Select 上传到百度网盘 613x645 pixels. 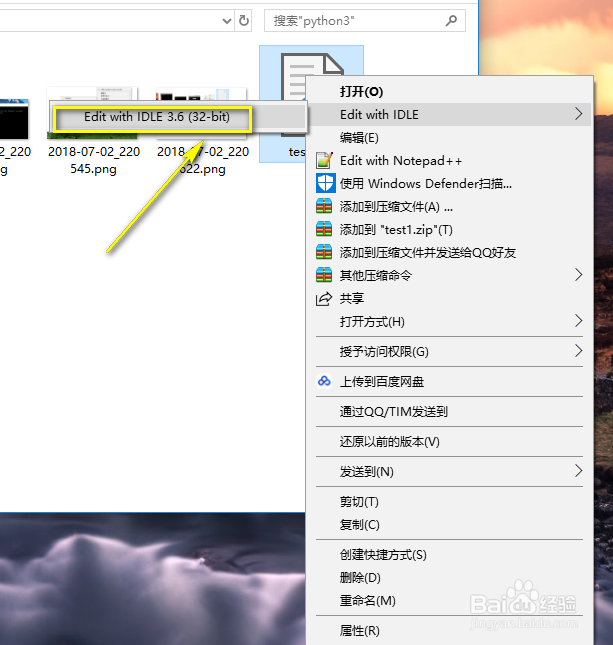(x=450, y=381)
